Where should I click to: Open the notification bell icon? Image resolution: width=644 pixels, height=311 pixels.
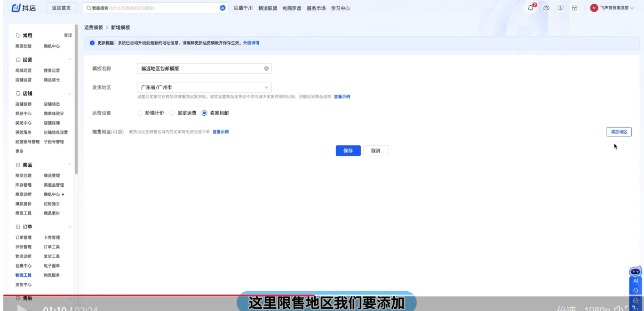(531, 8)
